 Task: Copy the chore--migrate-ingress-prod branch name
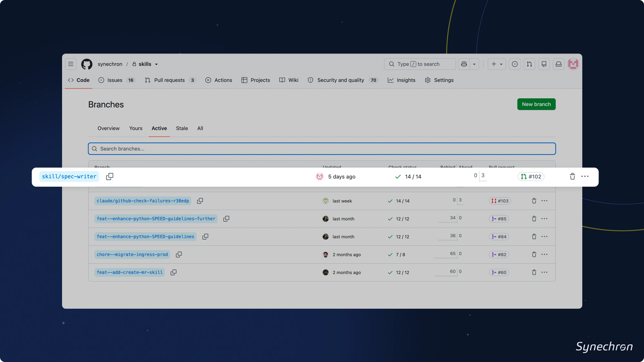(179, 255)
